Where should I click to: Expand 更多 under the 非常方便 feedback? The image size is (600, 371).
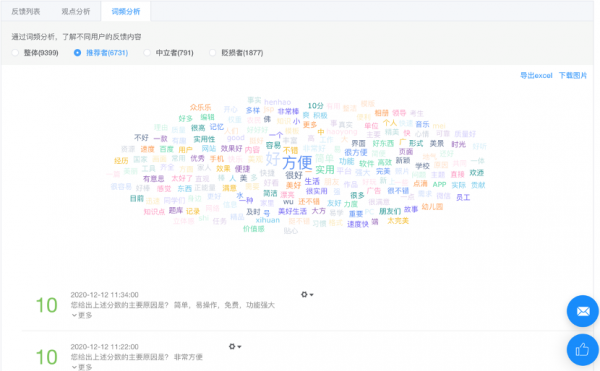(x=82, y=367)
